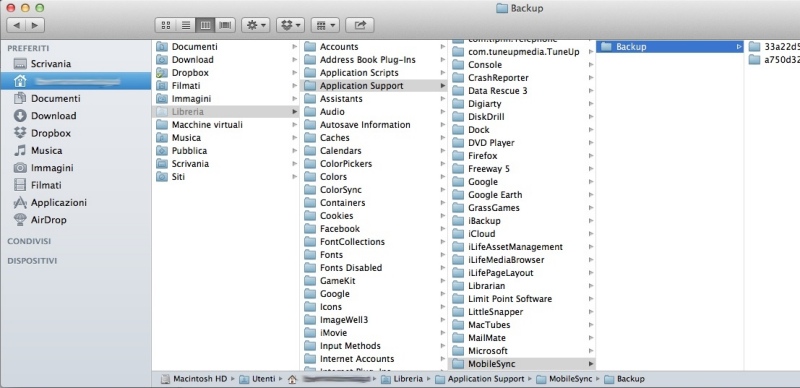
Task: Go back with the toolbar back arrow
Action: pos(16,25)
